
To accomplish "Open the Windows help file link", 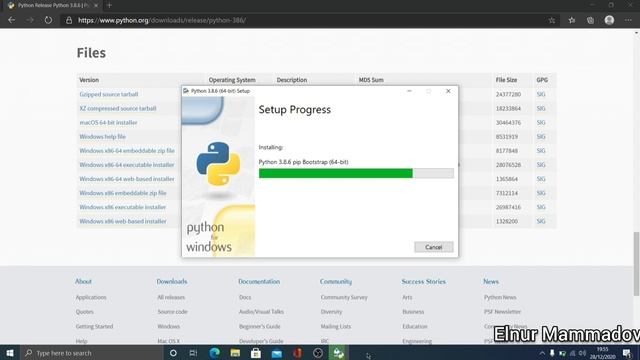I will 102,137.
